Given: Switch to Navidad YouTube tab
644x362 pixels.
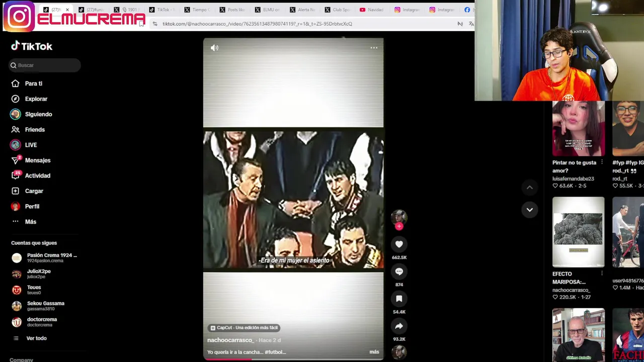Looking at the screenshot, I should (x=371, y=10).
